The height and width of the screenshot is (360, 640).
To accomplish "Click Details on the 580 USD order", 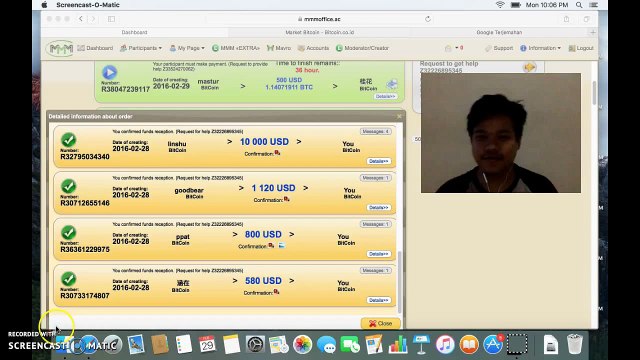I will click(378, 300).
